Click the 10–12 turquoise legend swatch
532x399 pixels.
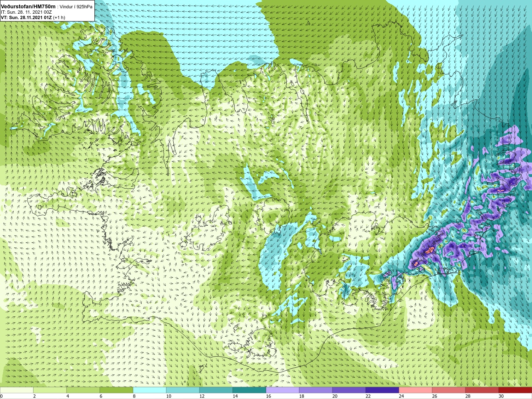tap(183, 390)
